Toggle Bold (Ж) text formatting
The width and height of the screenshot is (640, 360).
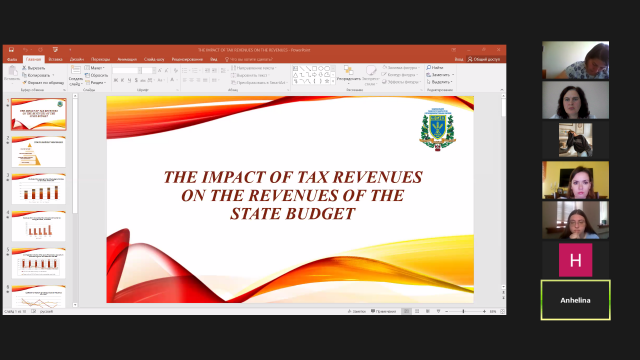[116, 80]
